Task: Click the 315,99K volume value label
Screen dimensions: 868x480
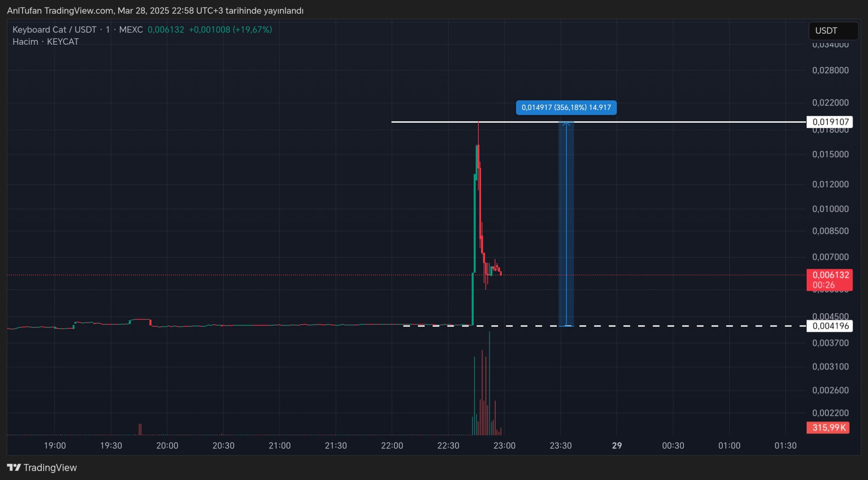Action: coord(828,427)
